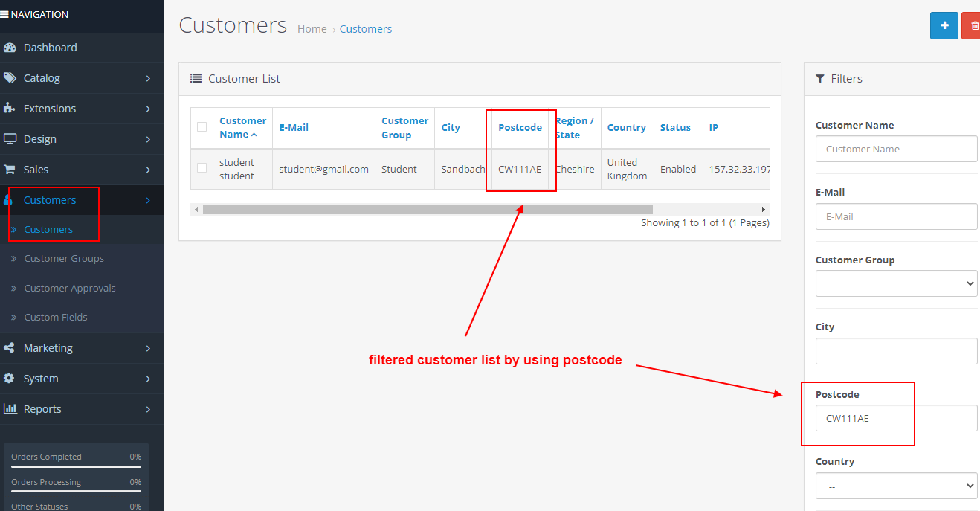This screenshot has height=511, width=980.
Task: Add a new customer with the blue plus button
Action: [x=944, y=25]
